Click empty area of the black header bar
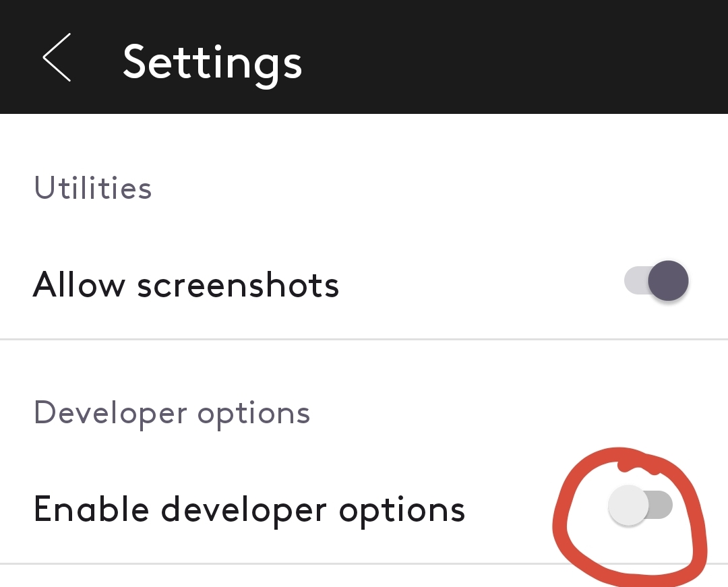This screenshot has height=587, width=728. (x=511, y=57)
